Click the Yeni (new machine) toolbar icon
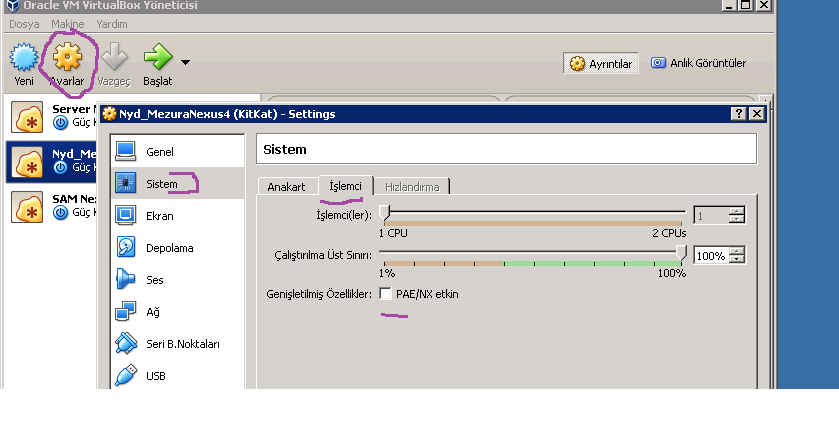Image resolution: width=839 pixels, height=447 pixels. 24,57
